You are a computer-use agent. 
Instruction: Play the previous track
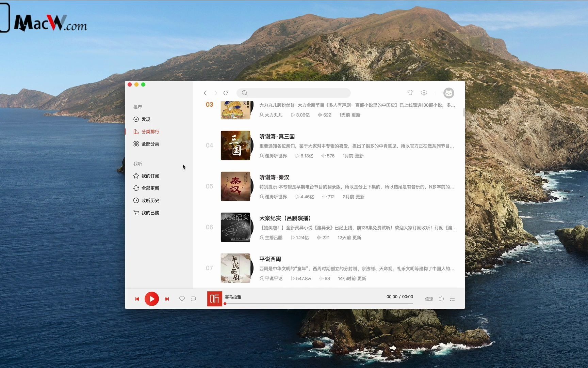137,299
